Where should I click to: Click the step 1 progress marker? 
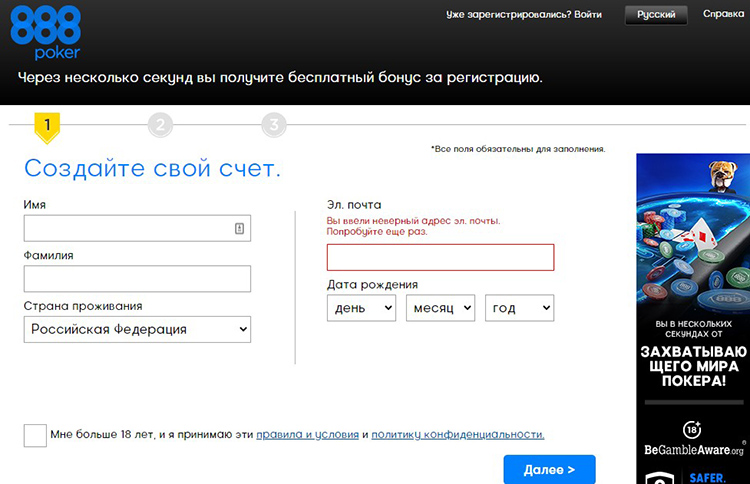[46, 126]
